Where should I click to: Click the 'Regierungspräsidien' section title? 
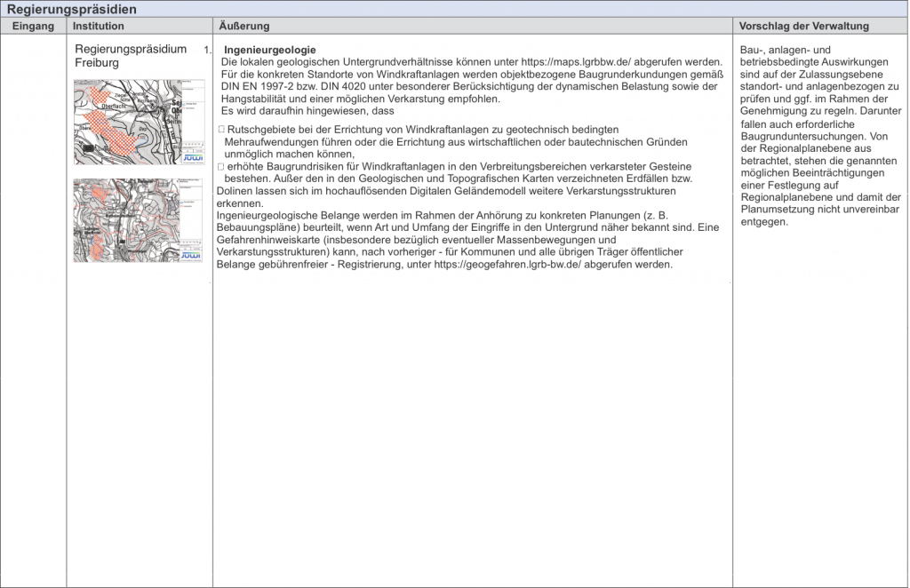pyautogui.click(x=71, y=9)
